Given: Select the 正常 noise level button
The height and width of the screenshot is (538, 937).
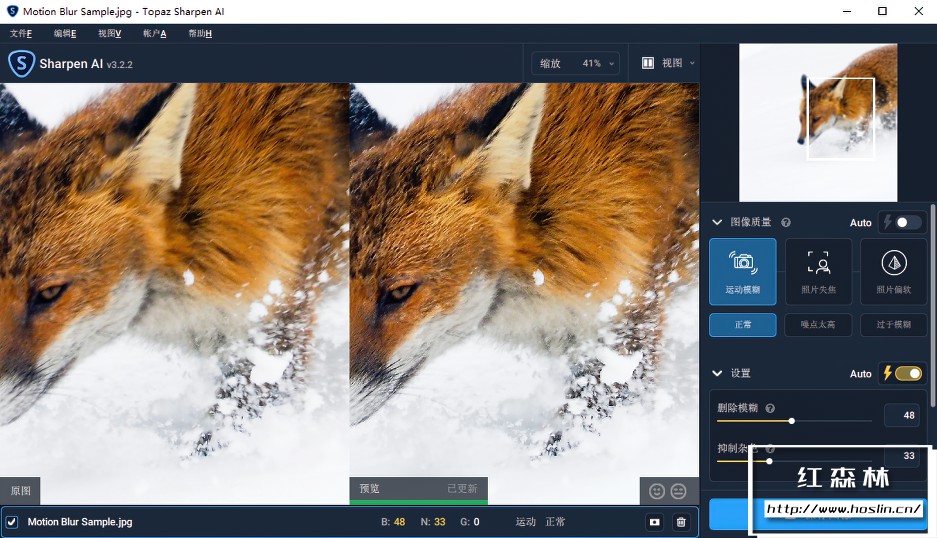Looking at the screenshot, I should point(743,325).
